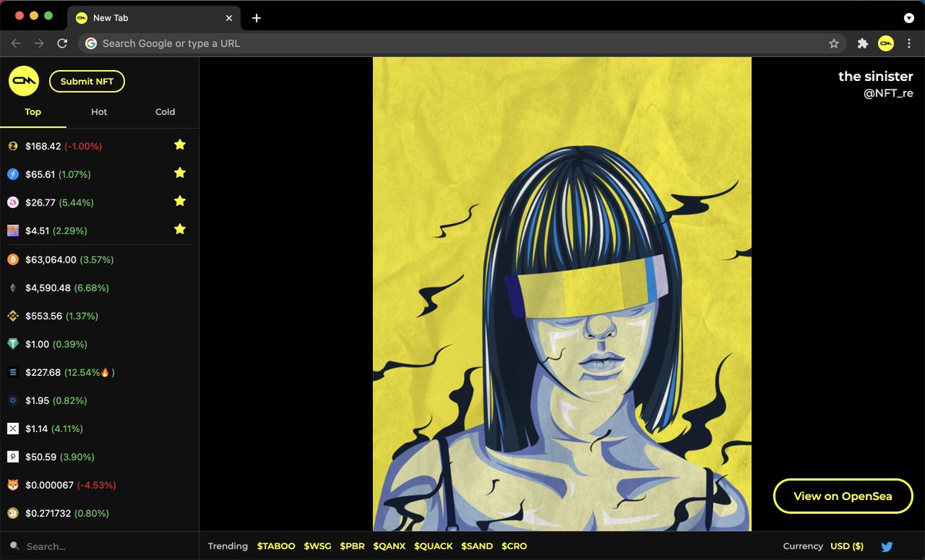
Task: Switch to the Cold tab
Action: [x=166, y=112]
